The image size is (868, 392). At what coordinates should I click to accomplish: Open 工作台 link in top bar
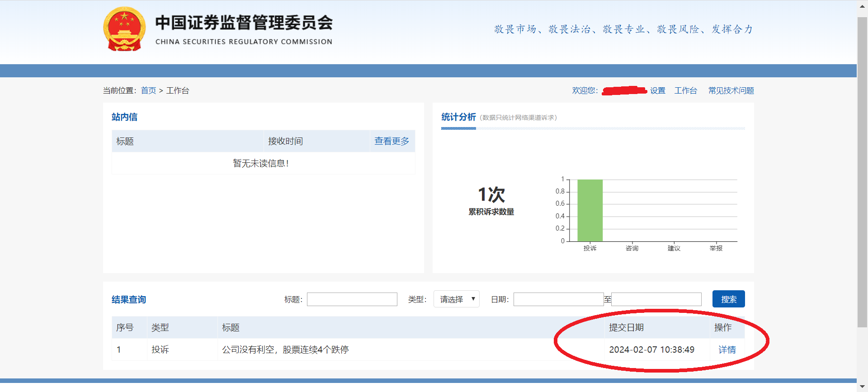(x=685, y=90)
